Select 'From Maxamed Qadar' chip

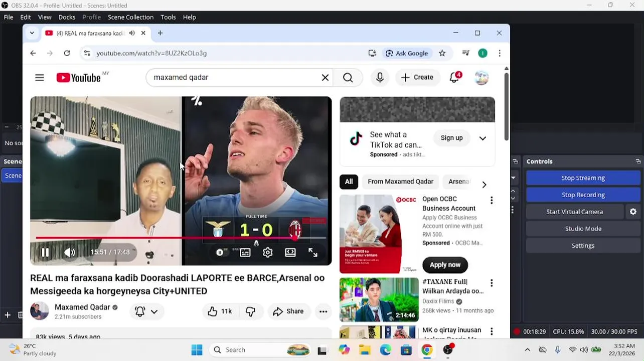[400, 182]
